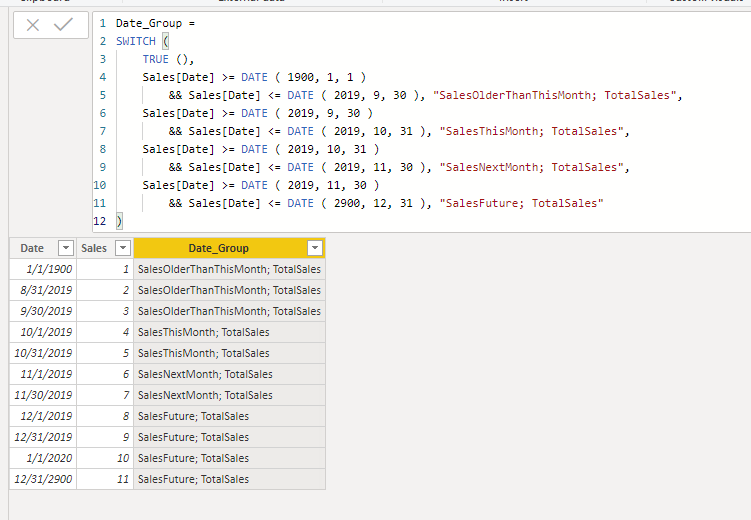Select the 1/1/1900 date cell

[x=43, y=269]
